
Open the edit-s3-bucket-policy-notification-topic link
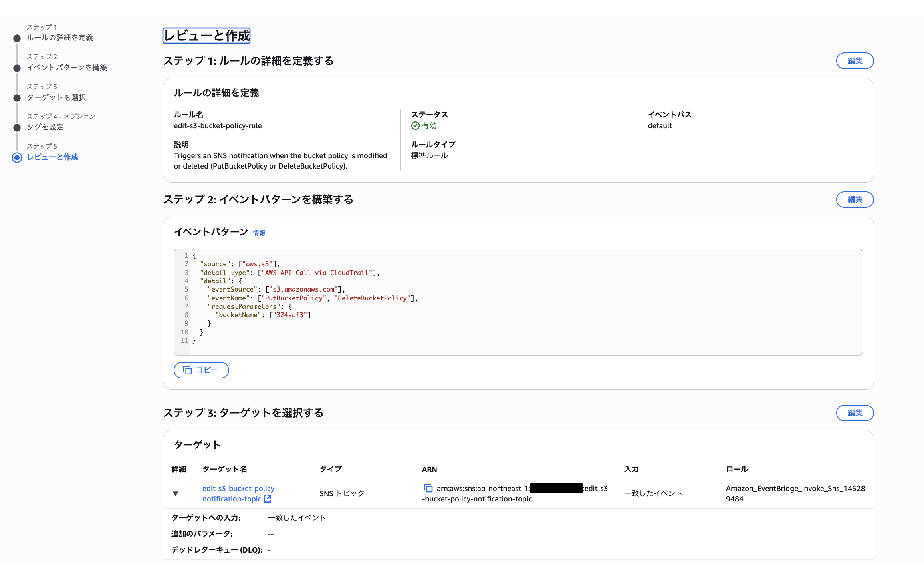tap(239, 489)
